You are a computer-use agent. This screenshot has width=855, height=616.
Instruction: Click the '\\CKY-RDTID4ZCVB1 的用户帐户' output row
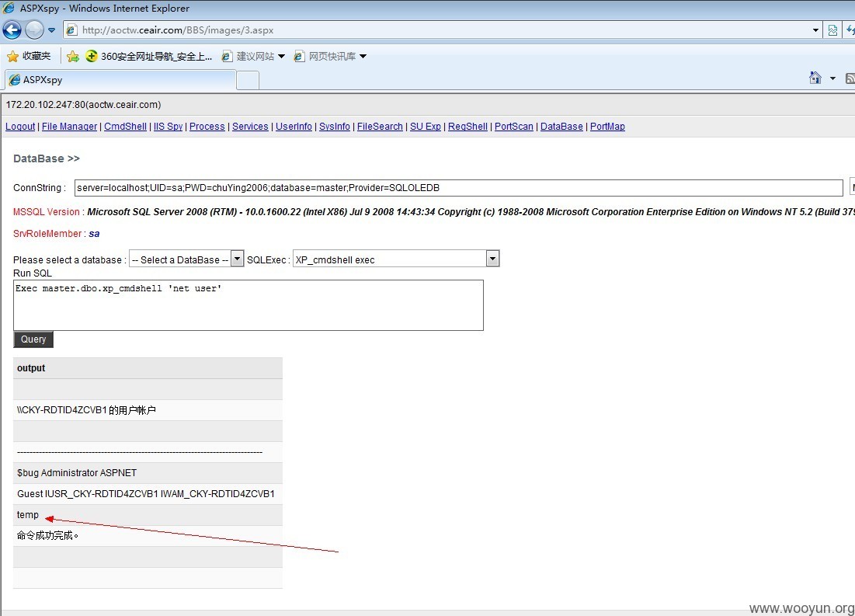click(148, 410)
